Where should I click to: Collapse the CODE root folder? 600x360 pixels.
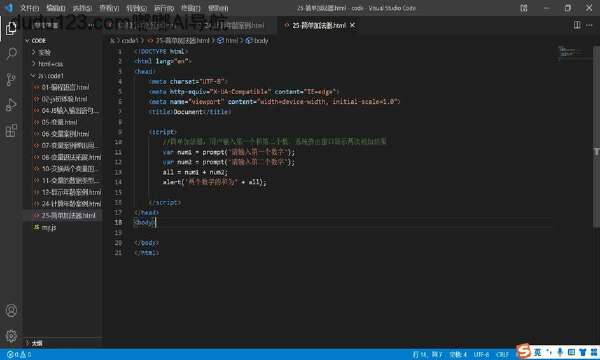[x=36, y=40]
